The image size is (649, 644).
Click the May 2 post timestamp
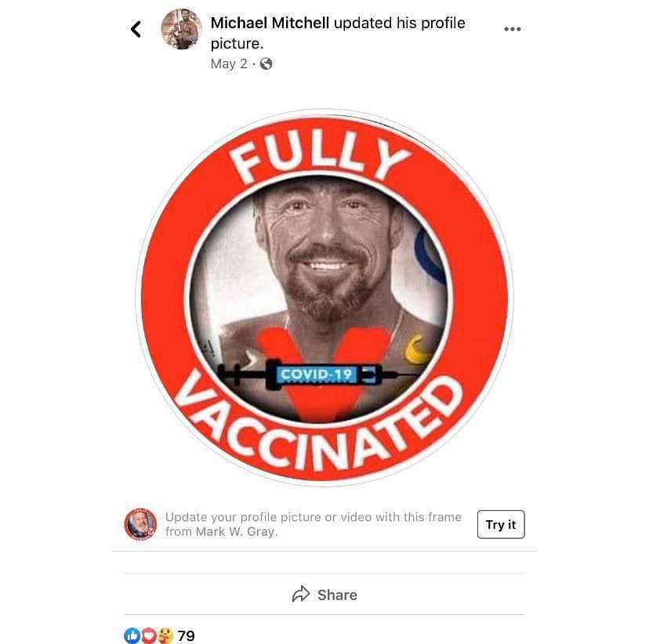tap(229, 63)
